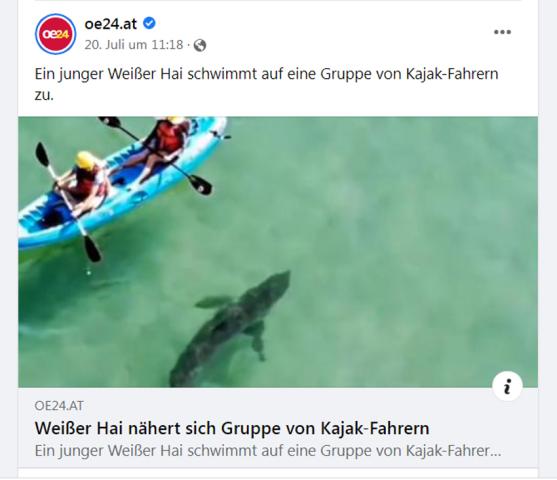Click the OE24.AT source domain label
Screen dimensions: 557x480
pyautogui.click(x=59, y=406)
